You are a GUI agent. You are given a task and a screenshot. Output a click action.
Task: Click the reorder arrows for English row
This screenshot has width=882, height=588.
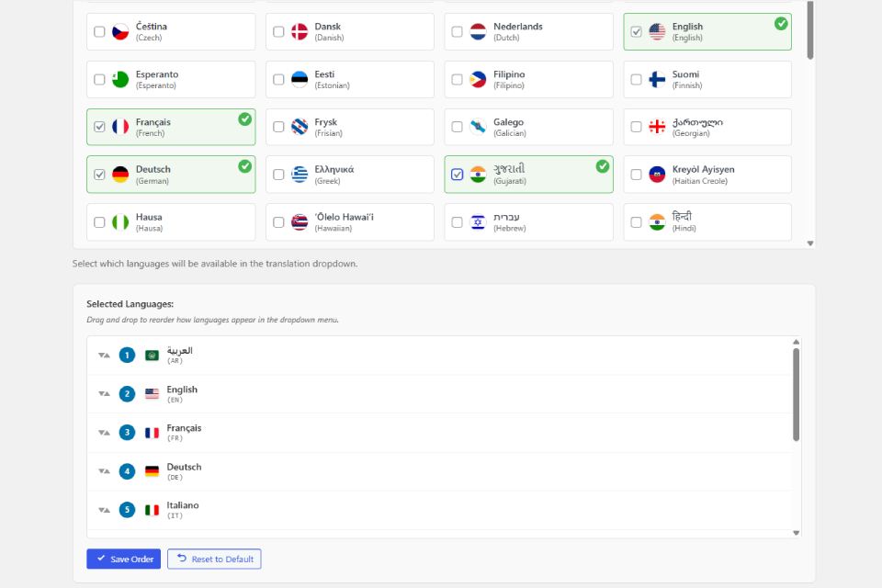(104, 394)
